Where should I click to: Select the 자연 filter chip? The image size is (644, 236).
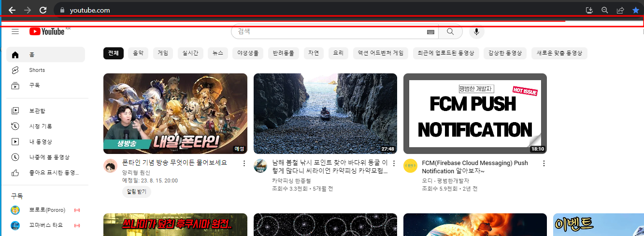tap(314, 53)
